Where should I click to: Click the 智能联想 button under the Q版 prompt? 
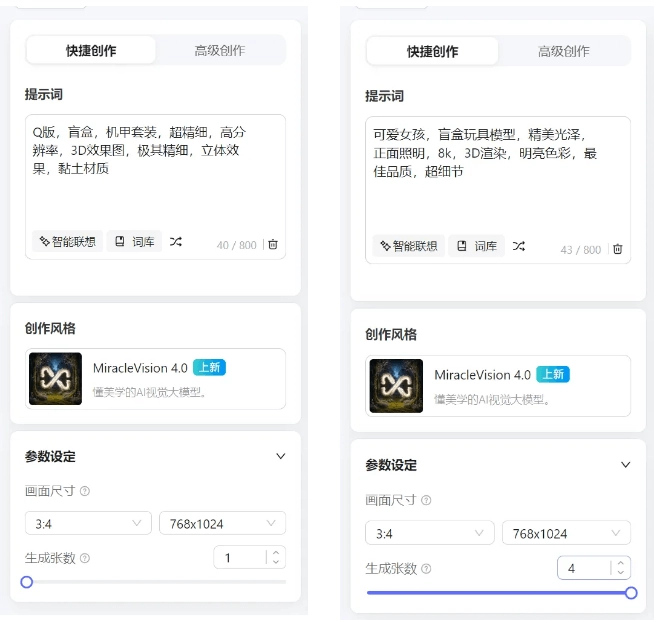[x=68, y=242]
